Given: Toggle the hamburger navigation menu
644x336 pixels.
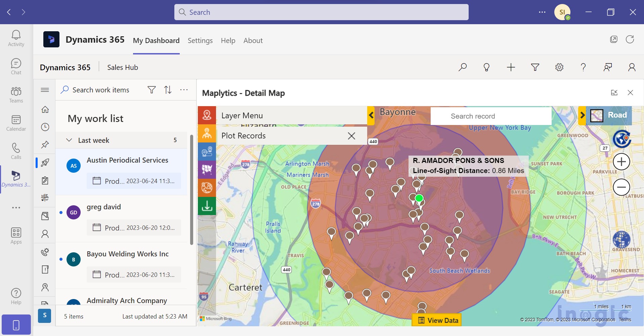Looking at the screenshot, I should click(x=45, y=90).
